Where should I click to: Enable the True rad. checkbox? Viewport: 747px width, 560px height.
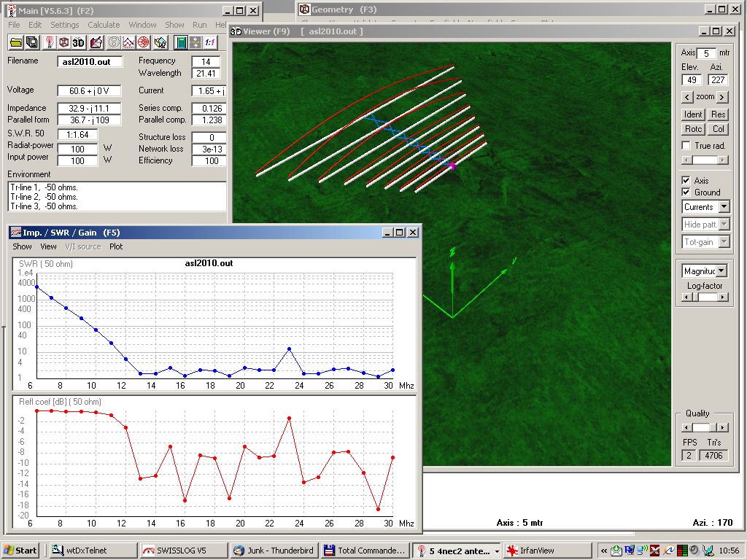pyautogui.click(x=686, y=146)
